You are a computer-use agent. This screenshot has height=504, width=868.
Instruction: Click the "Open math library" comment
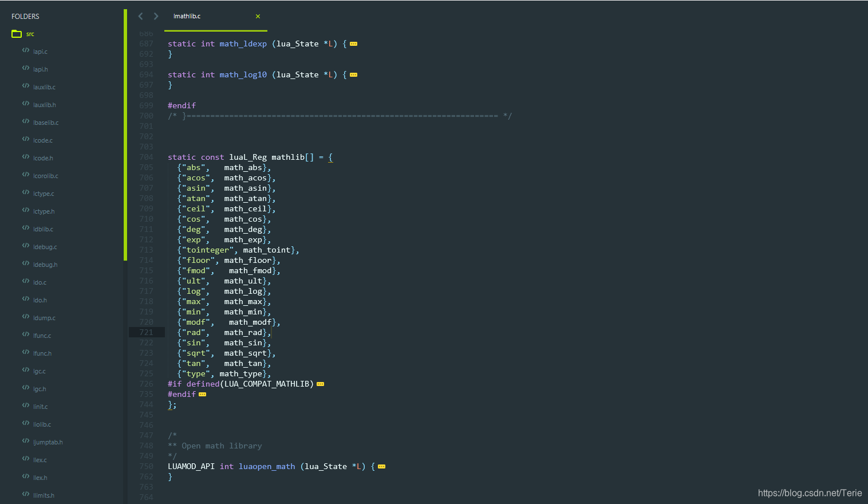222,446
